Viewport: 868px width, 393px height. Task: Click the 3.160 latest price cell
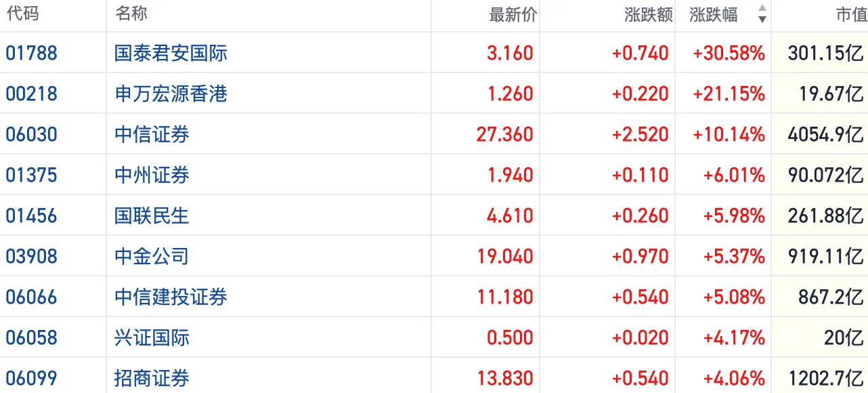[x=510, y=53]
